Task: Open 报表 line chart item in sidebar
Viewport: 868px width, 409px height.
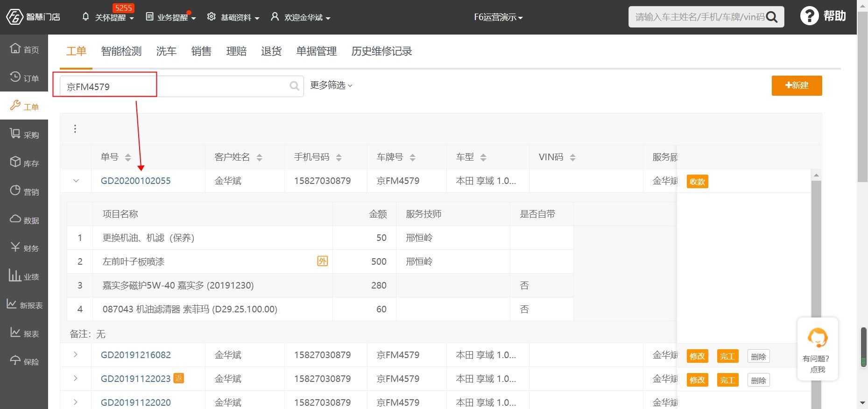Action: (24, 333)
